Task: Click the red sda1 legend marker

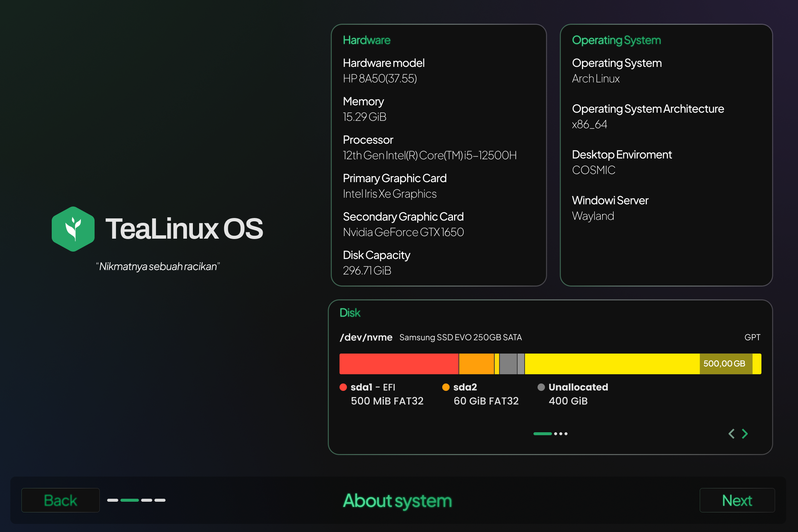Action: [343, 387]
